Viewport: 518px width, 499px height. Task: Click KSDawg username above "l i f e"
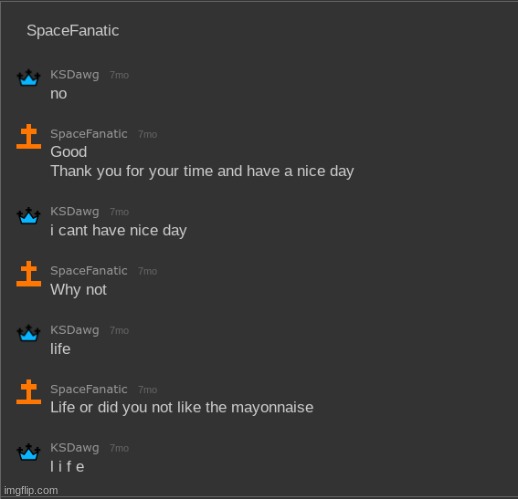point(75,448)
